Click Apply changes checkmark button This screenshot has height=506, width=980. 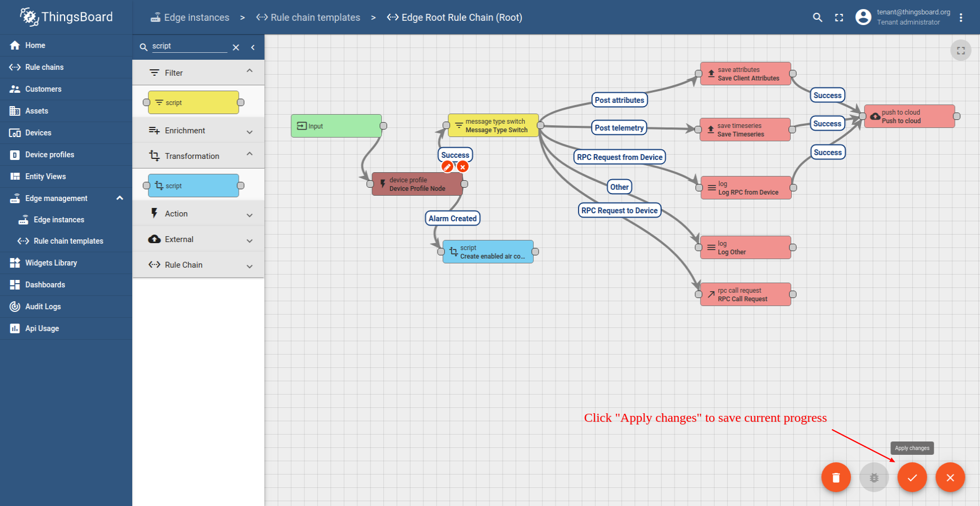912,477
